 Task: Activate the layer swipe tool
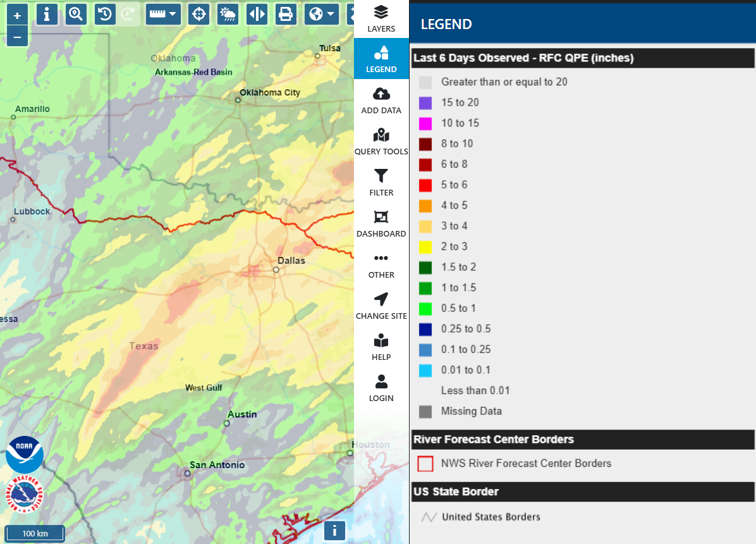257,14
